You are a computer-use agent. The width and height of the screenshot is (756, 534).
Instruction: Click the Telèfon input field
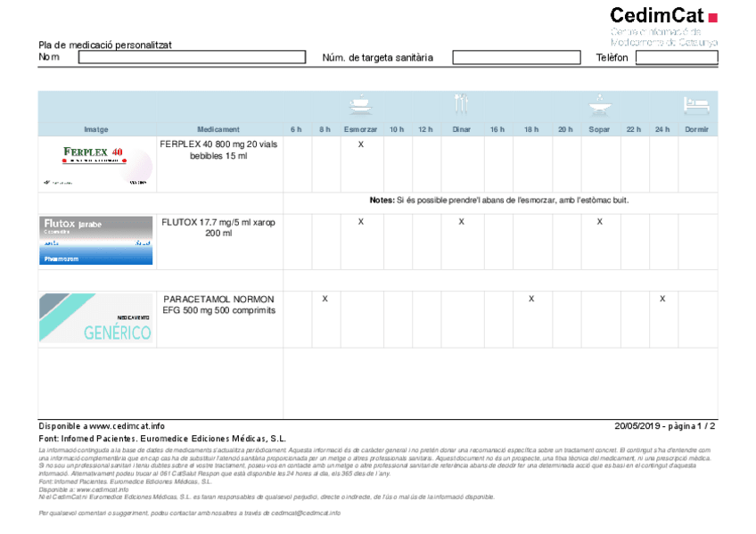(677, 57)
